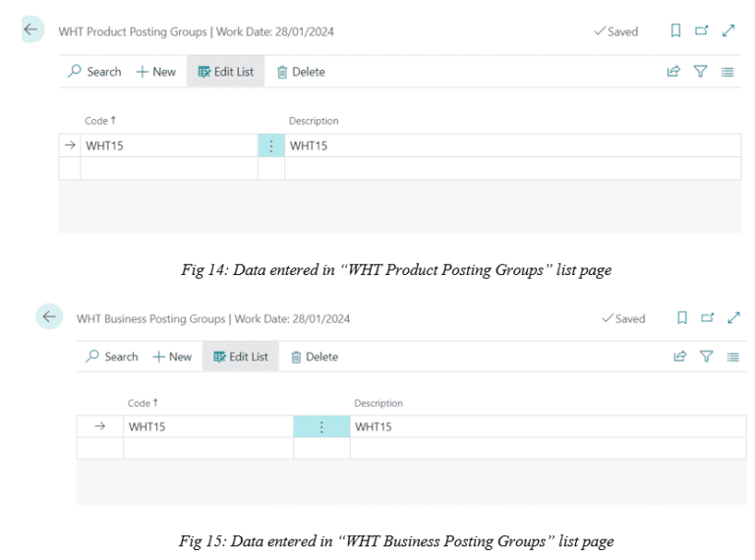Click Saved indicator on Product Posting Groups page
Image resolution: width=755 pixels, height=560 pixels.
click(615, 31)
